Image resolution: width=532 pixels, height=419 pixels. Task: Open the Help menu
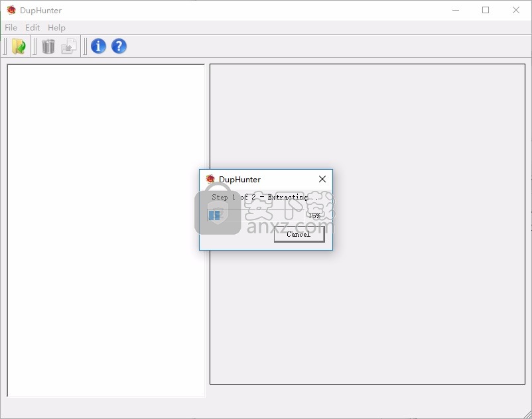[x=56, y=27]
